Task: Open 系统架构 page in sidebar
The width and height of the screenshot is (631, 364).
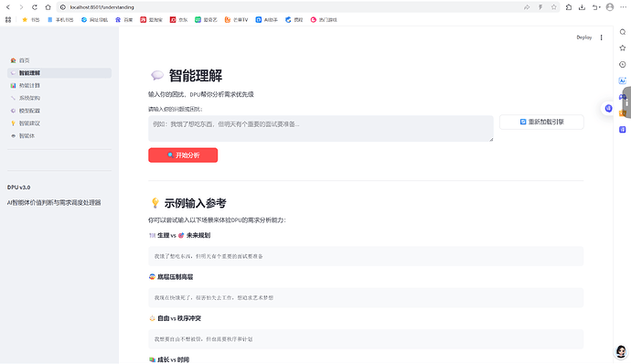Action: coord(59,98)
